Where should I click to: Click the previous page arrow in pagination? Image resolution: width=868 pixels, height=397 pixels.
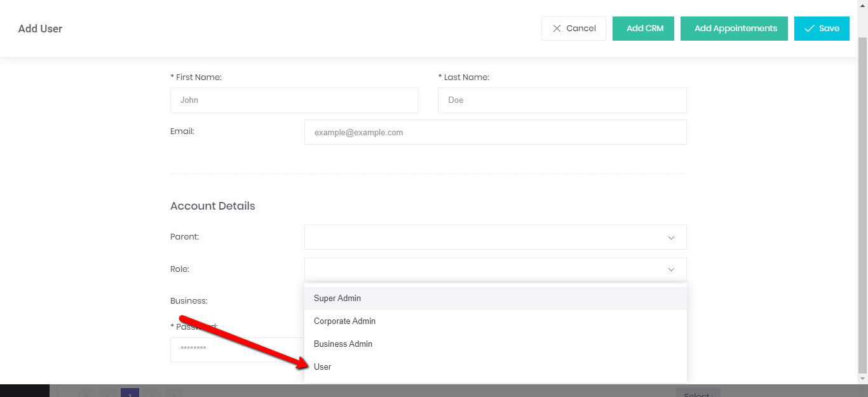click(x=108, y=393)
